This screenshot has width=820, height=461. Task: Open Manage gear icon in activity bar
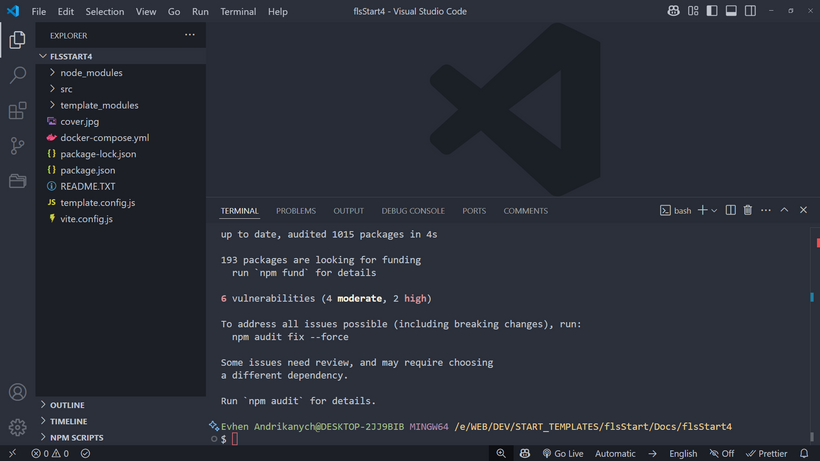coord(17,427)
